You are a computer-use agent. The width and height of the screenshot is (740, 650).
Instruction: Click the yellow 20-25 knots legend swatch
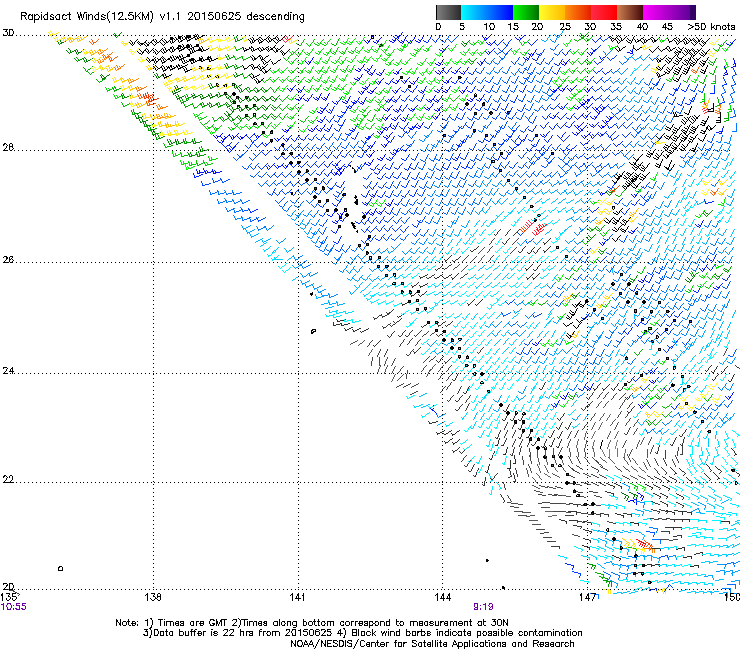click(x=552, y=12)
